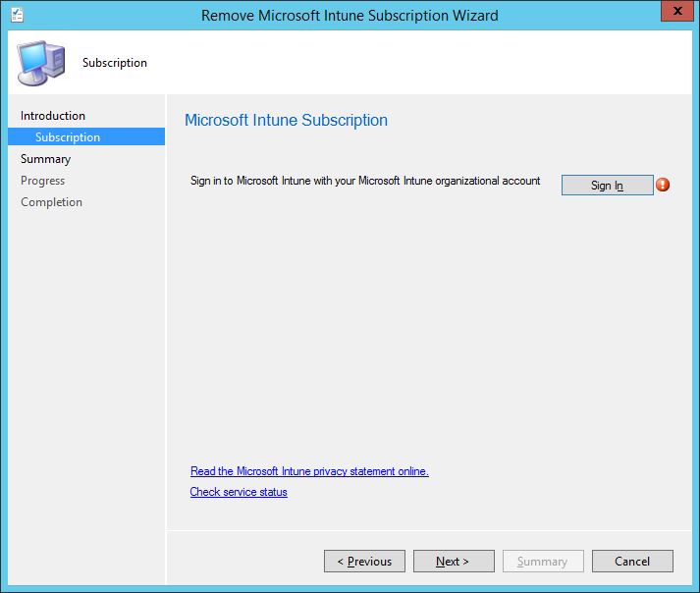Cancel the wizard

632,561
